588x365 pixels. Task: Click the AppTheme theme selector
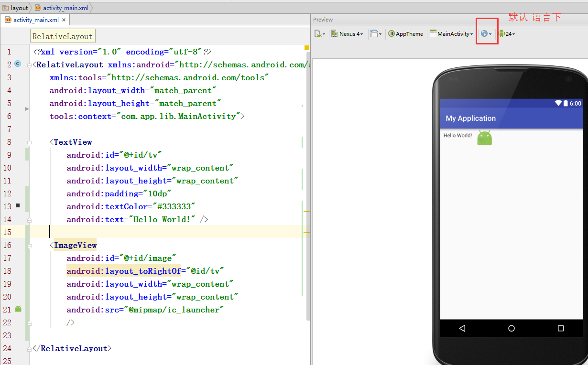pos(406,34)
